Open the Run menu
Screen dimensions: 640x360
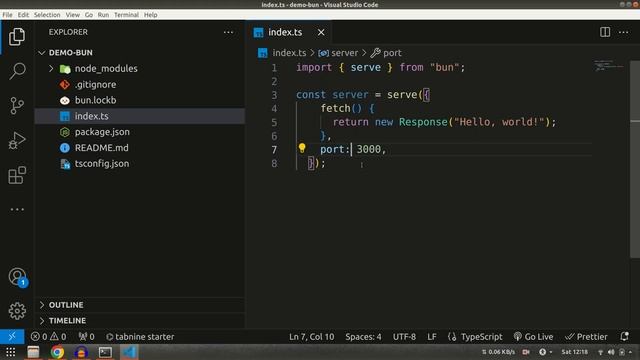click(103, 15)
